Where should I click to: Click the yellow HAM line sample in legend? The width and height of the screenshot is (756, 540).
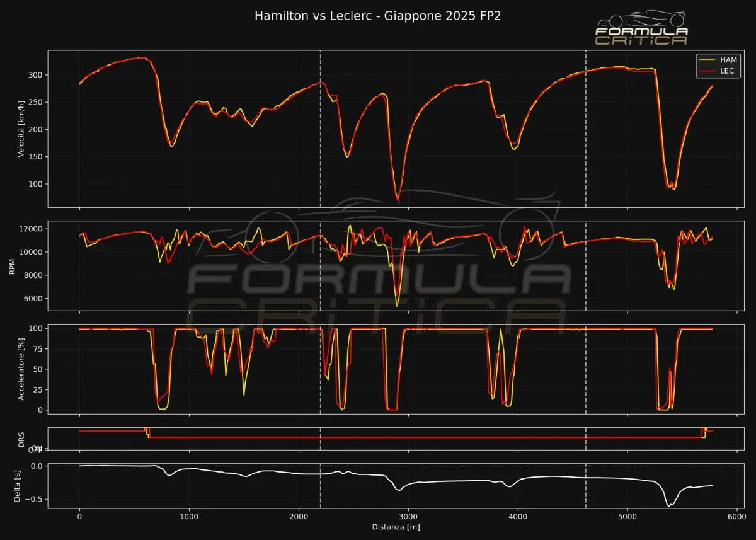click(x=706, y=60)
